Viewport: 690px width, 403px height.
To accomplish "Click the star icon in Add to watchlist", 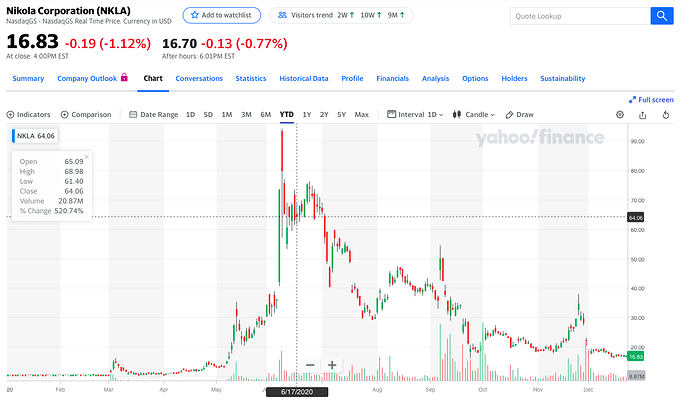I will (195, 15).
